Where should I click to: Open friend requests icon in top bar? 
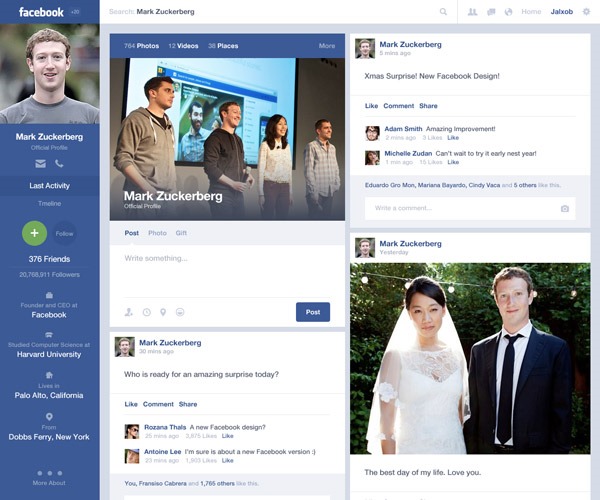pyautogui.click(x=473, y=12)
